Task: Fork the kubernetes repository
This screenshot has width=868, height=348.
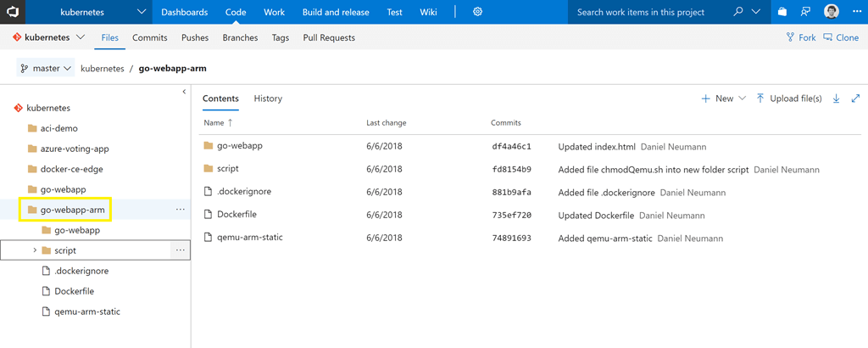Action: tap(801, 37)
